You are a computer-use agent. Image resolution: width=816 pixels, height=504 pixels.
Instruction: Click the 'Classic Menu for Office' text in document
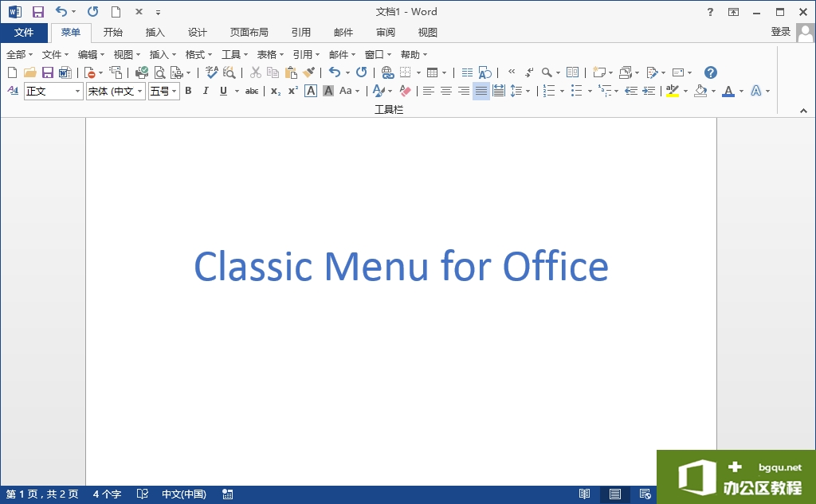[402, 266]
